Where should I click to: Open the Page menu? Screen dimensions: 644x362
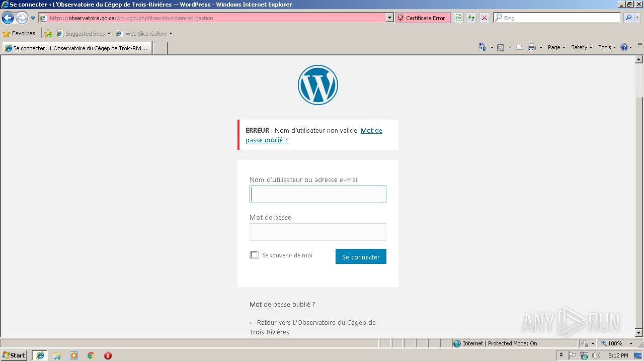[x=556, y=47]
